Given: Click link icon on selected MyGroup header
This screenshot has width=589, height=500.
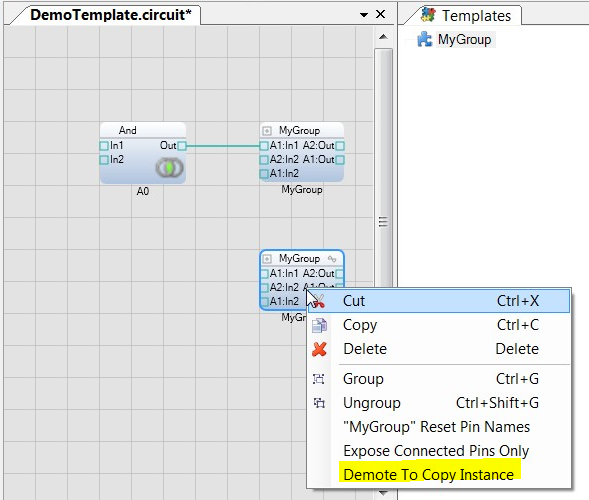Looking at the screenshot, I should pos(332,259).
